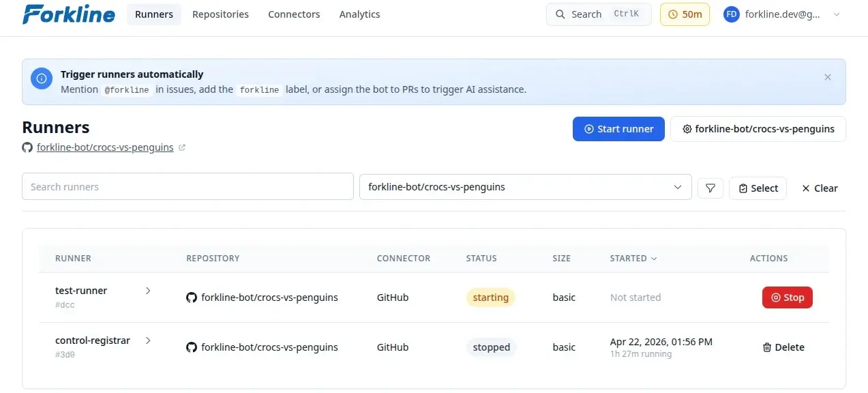Image resolution: width=868 pixels, height=393 pixels.
Task: Expand the account menu chevron
Action: tap(837, 14)
